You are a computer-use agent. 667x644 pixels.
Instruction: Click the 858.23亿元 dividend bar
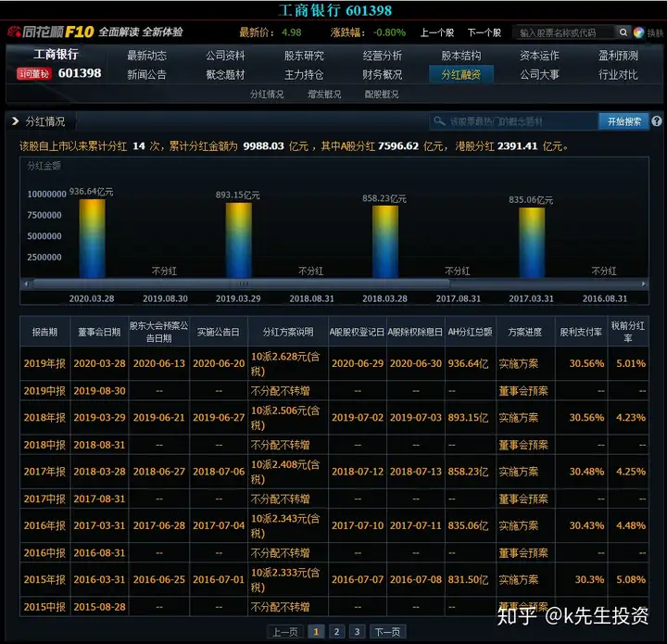click(x=385, y=242)
